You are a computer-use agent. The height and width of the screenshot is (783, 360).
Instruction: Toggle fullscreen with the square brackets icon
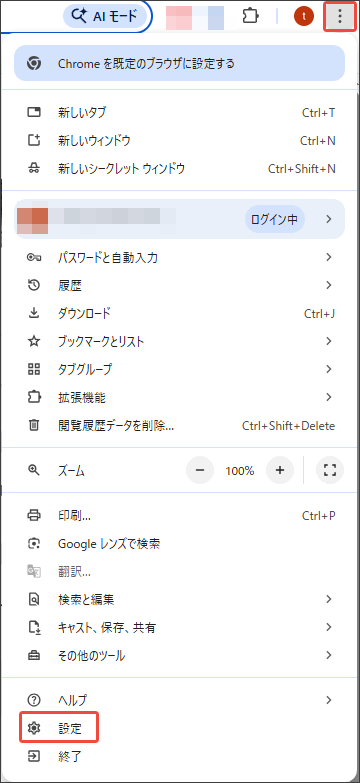(330, 470)
